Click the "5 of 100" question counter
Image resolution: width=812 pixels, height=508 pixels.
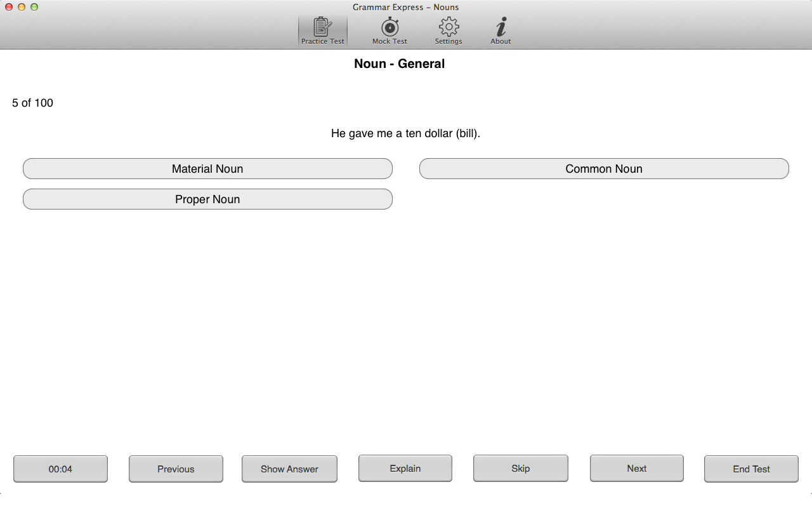pos(32,103)
